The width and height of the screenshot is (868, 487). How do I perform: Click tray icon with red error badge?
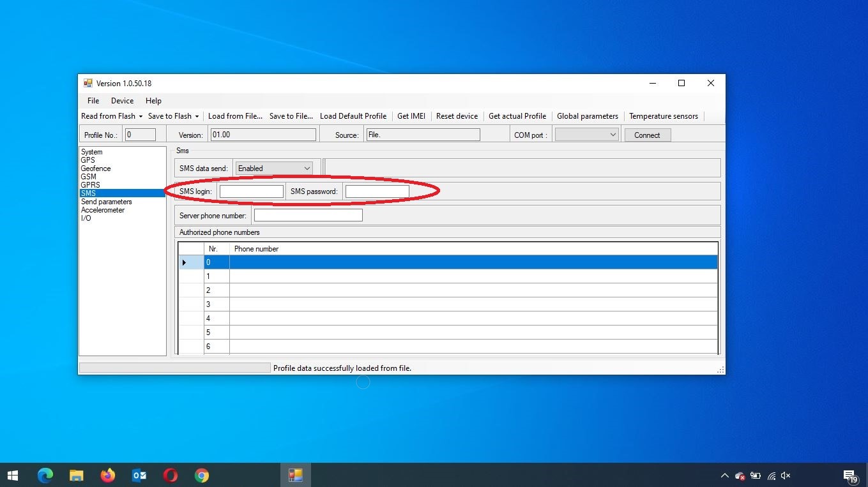740,476
